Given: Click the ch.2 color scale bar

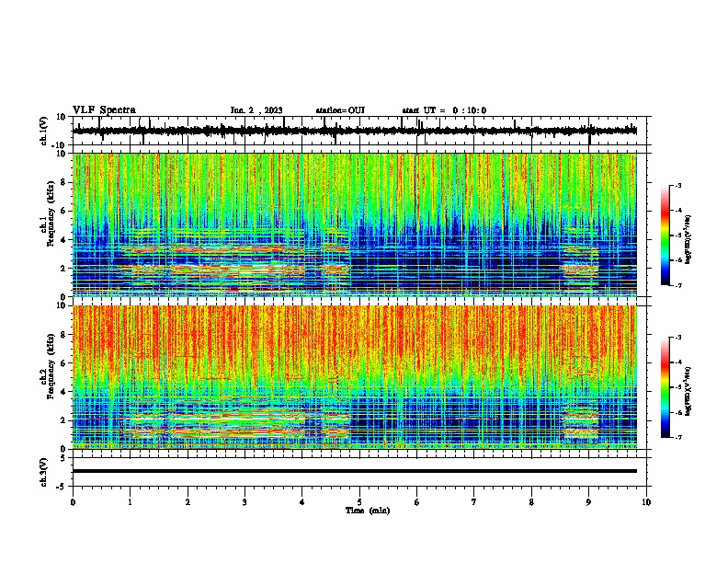Looking at the screenshot, I should pos(665,387).
